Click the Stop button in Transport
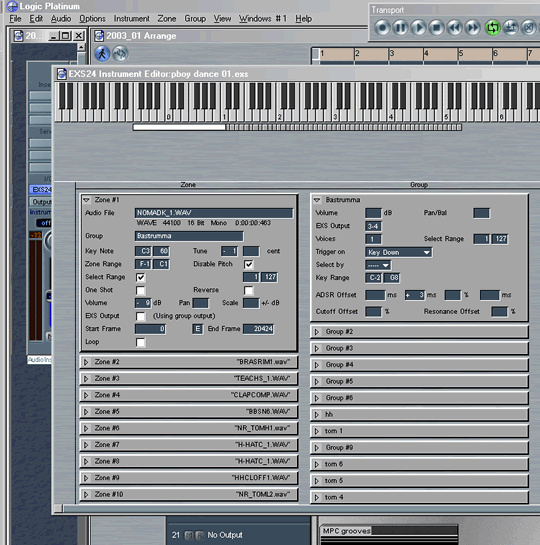The image size is (540, 545). [x=437, y=27]
